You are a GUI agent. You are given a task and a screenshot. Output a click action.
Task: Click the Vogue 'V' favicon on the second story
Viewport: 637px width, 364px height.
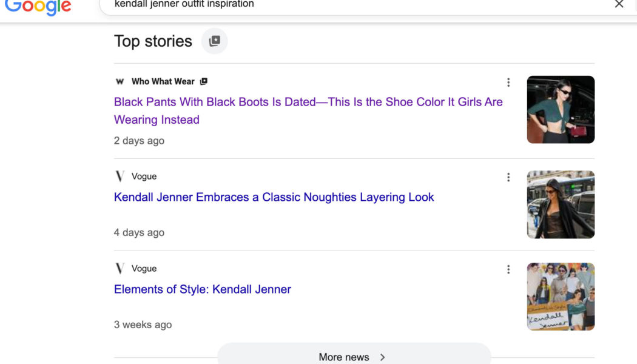(120, 176)
